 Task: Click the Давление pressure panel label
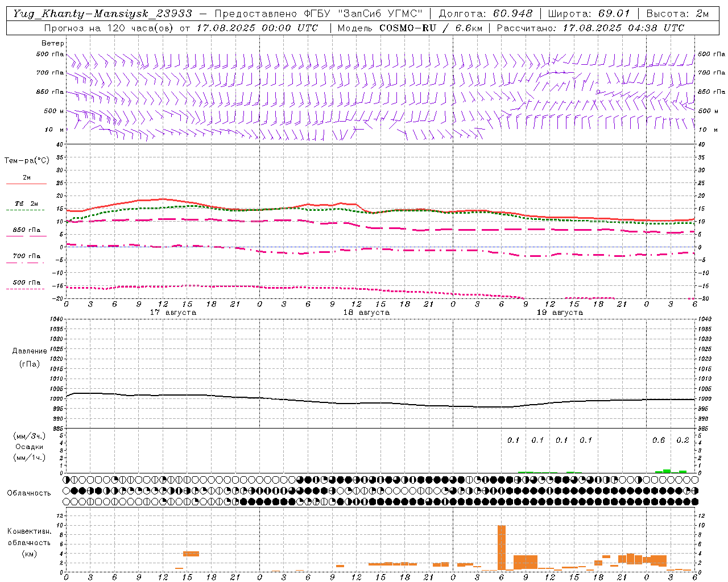coord(30,351)
